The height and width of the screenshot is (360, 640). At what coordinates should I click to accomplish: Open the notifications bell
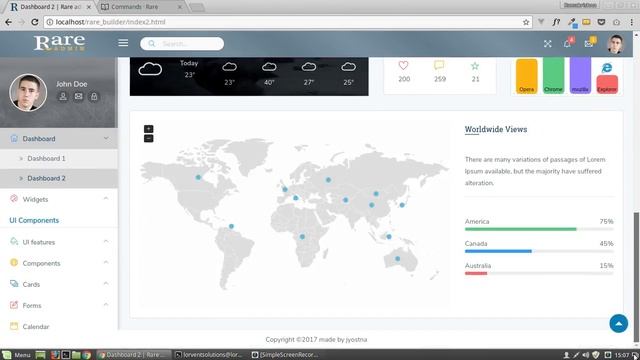(x=567, y=43)
